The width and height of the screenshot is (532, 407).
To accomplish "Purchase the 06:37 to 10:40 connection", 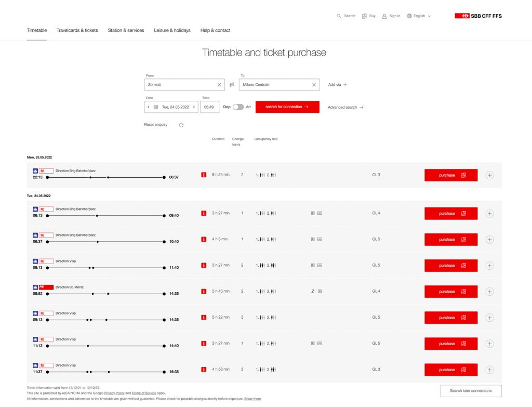I will (x=451, y=240).
